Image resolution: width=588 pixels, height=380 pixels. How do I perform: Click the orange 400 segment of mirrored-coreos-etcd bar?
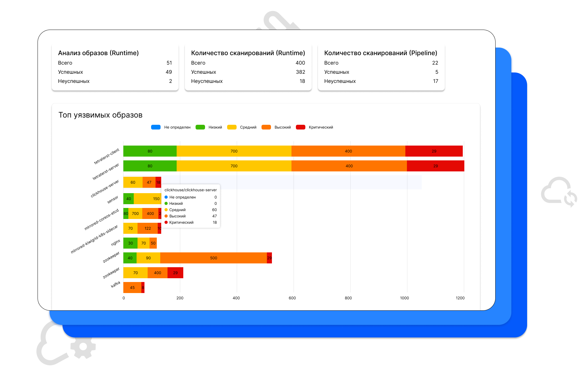coord(150,214)
